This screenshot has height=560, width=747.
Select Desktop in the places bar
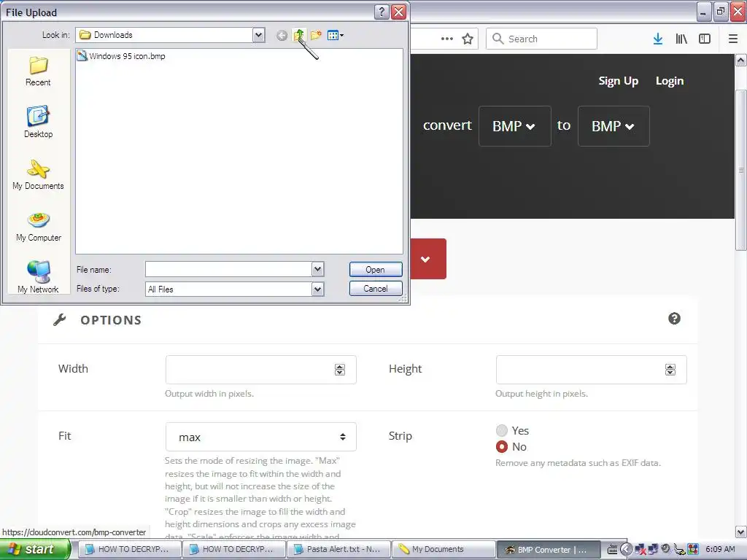click(38, 122)
